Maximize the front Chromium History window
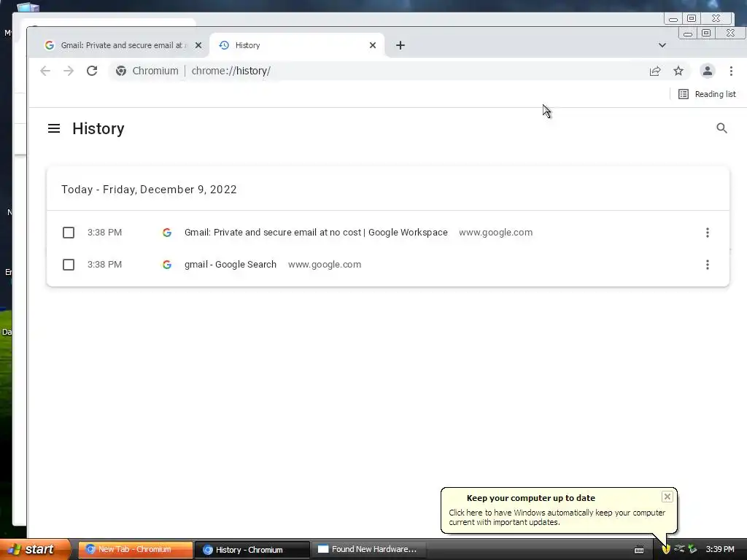 [x=706, y=33]
